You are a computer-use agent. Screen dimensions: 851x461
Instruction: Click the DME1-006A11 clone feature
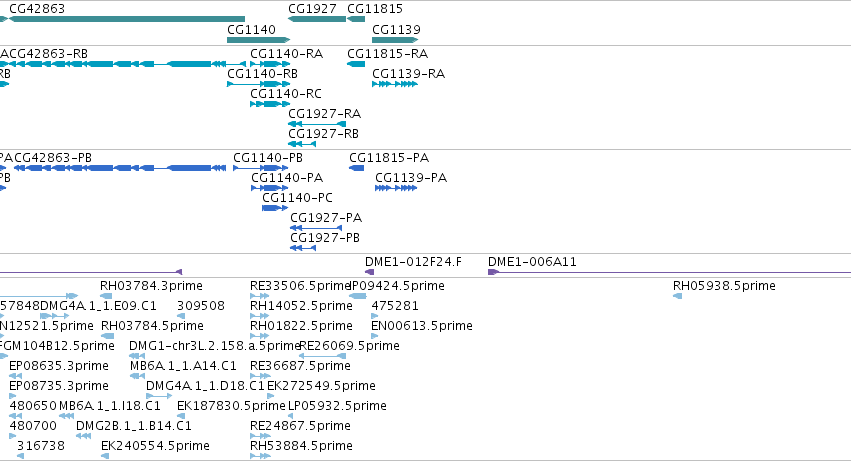point(669,272)
